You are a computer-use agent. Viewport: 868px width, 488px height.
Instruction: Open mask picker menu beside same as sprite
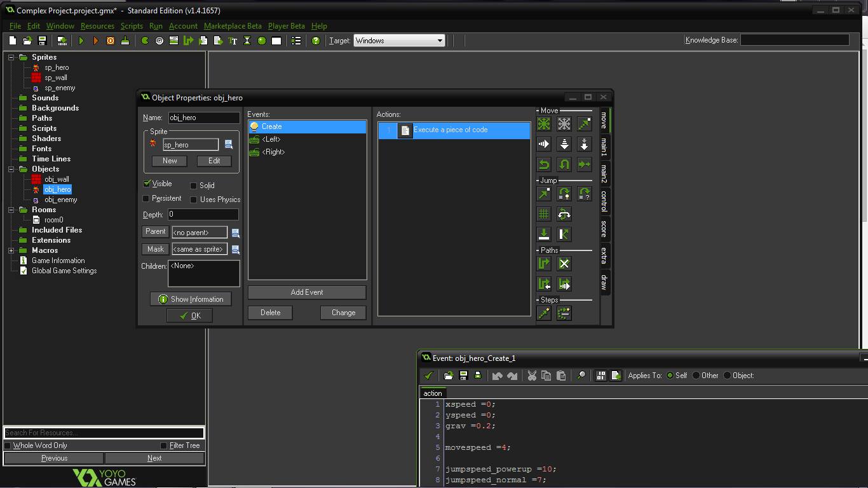coord(235,250)
